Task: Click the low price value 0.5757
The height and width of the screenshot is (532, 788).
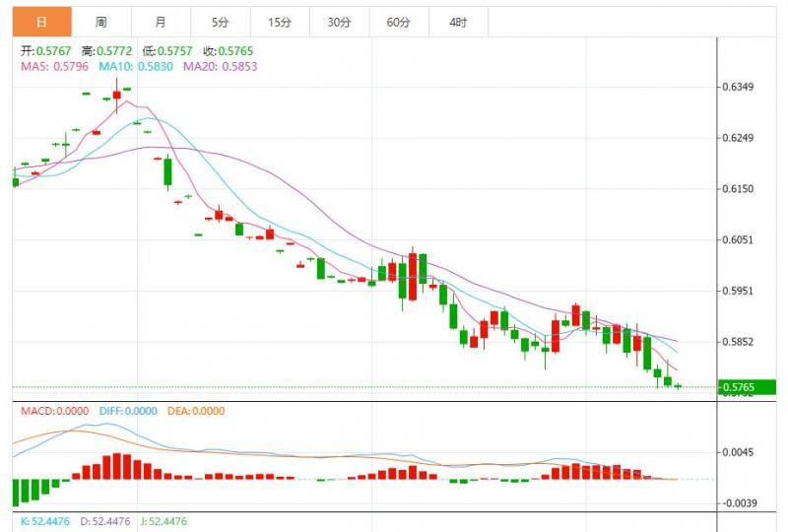Action: pos(175,51)
